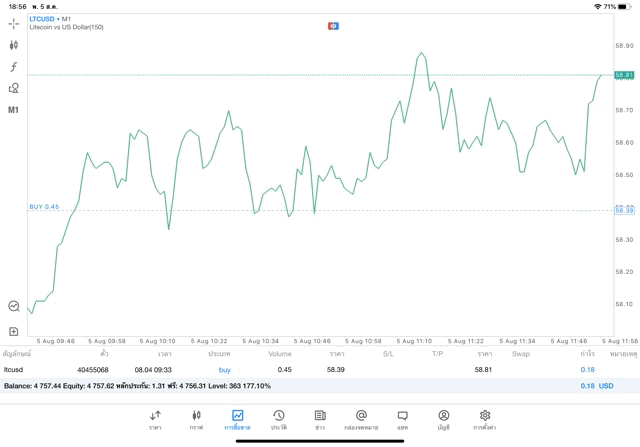Open the Chat tab bubble icon

[x=402, y=420]
